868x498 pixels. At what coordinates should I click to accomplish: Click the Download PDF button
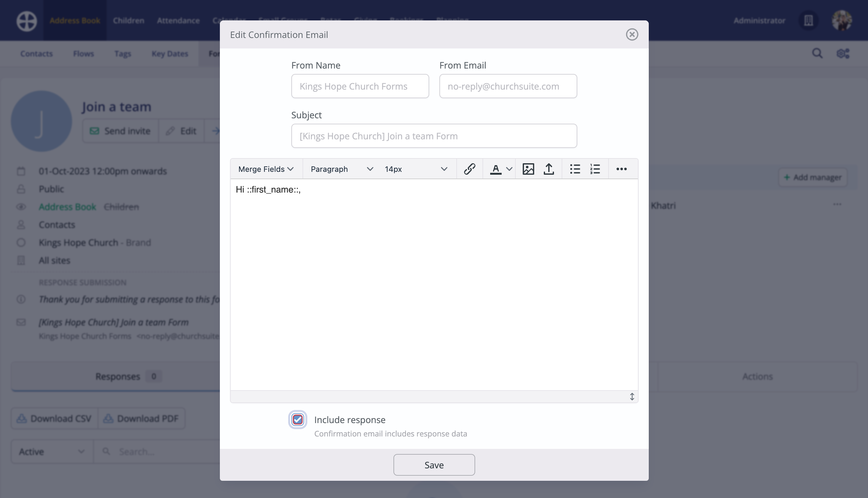tap(142, 419)
